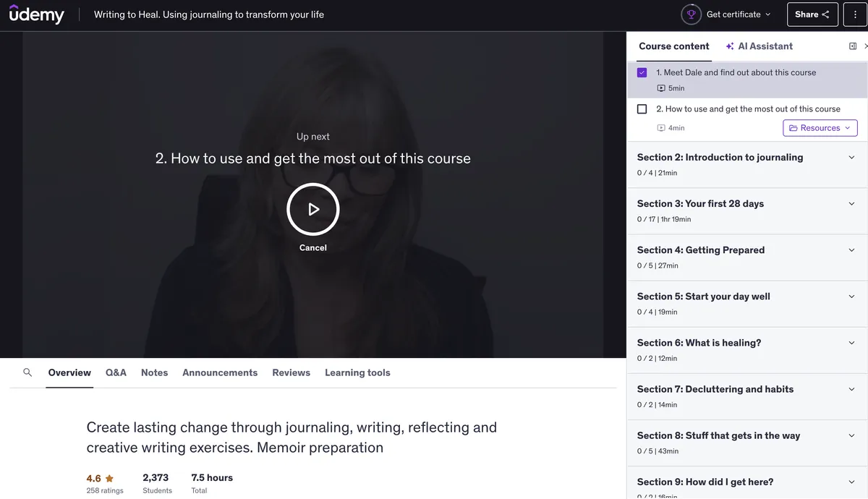Open the Reviews tab
Image resolution: width=868 pixels, height=499 pixels.
291,372
